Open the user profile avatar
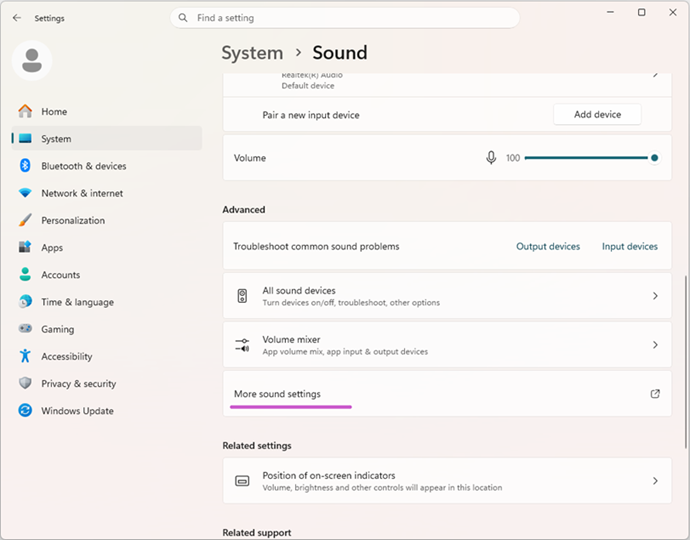The image size is (690, 540). pos(32,60)
